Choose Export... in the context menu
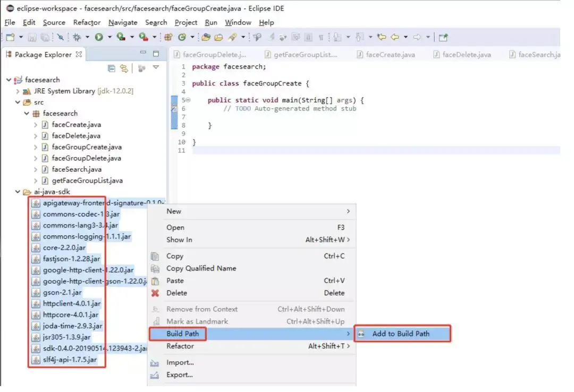Viewport: 574px width, 392px height. [x=180, y=374]
